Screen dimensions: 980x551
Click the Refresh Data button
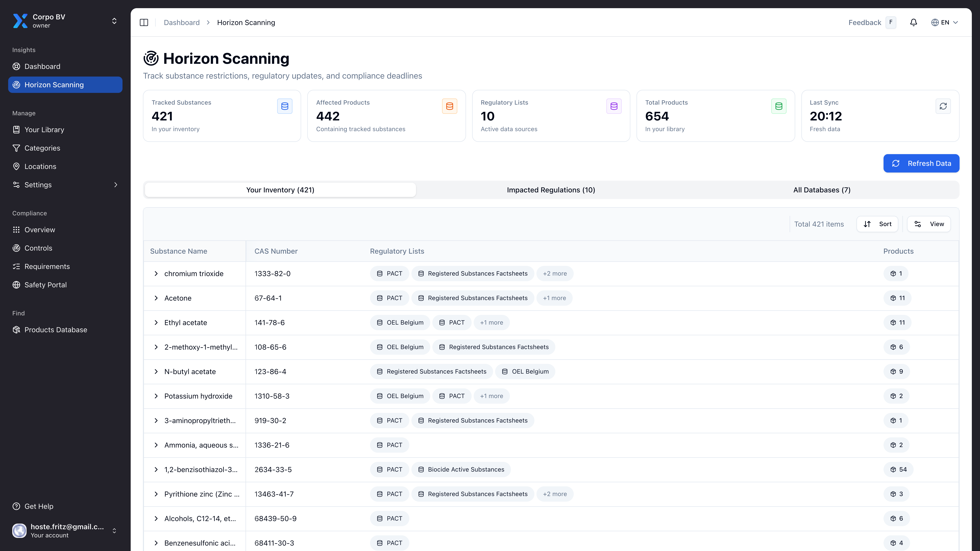coord(921,163)
